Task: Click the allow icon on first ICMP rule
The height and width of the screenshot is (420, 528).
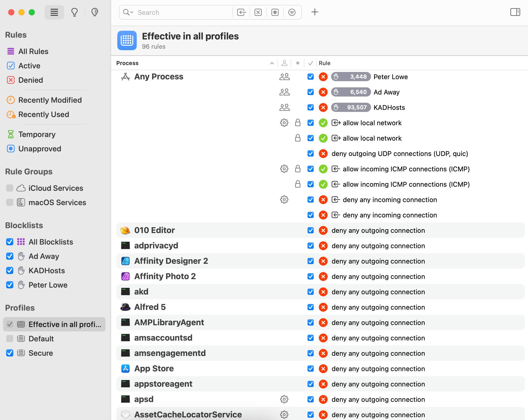Action: coord(323,169)
